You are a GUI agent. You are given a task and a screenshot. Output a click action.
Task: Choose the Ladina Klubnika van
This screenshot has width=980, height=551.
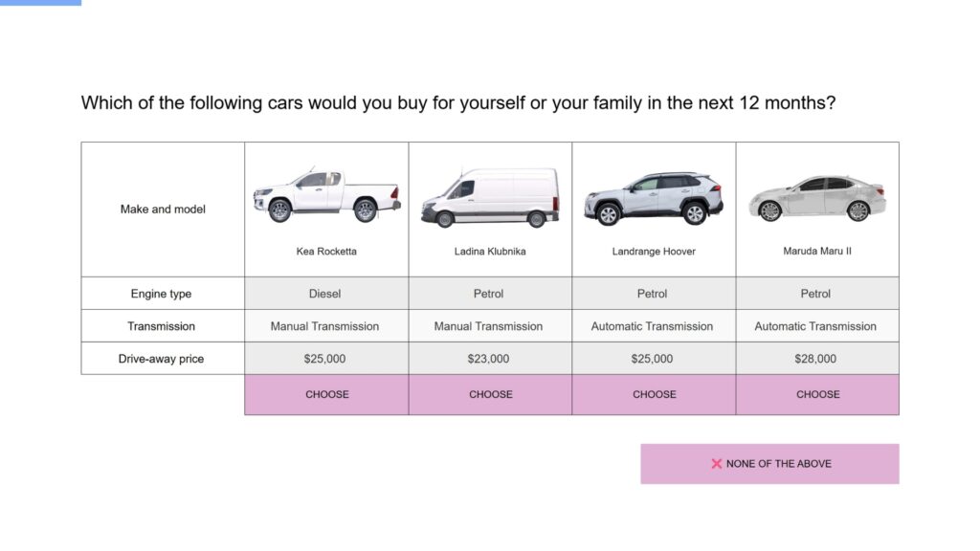coord(491,394)
